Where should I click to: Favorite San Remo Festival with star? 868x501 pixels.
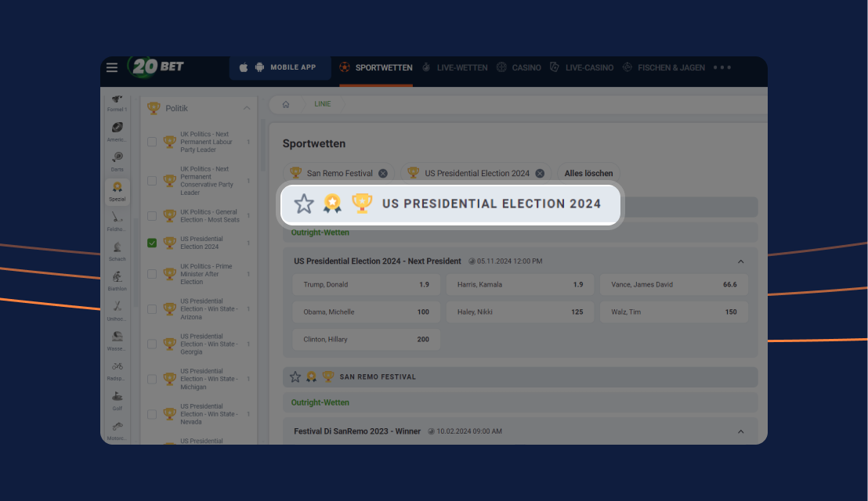click(295, 377)
